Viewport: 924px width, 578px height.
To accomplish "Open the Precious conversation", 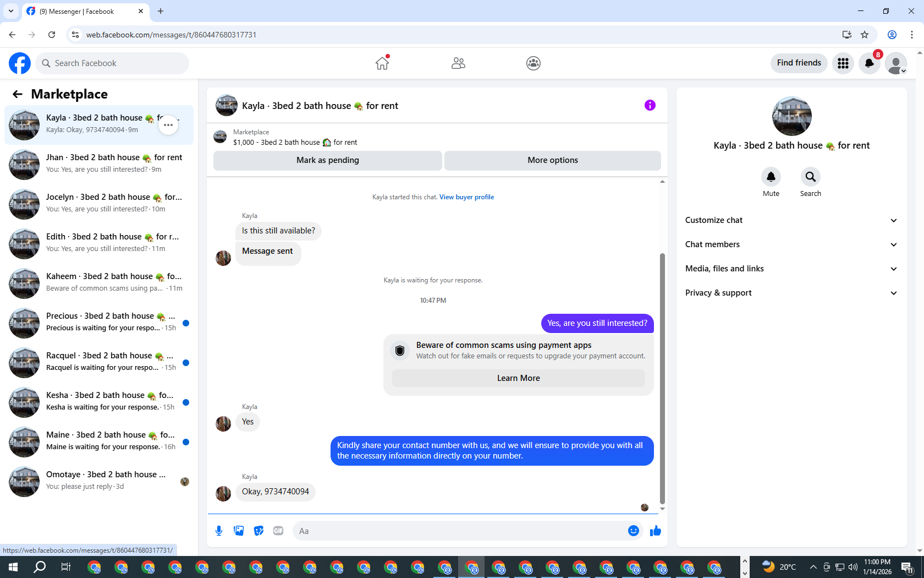I will pyautogui.click(x=99, y=323).
